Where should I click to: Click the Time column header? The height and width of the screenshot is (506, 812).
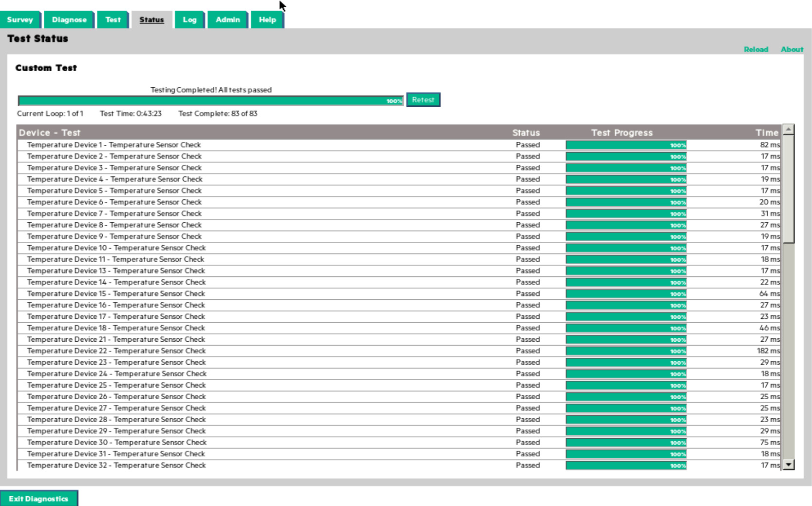[x=767, y=133]
